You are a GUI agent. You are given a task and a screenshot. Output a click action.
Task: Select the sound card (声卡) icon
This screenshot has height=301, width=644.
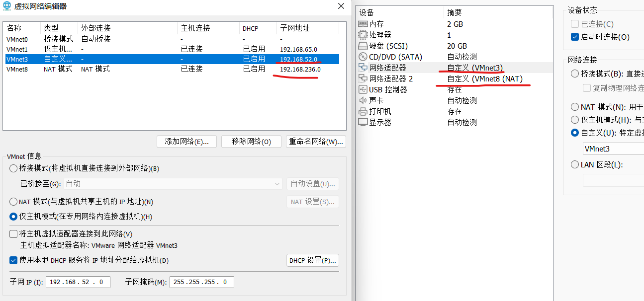click(x=363, y=100)
